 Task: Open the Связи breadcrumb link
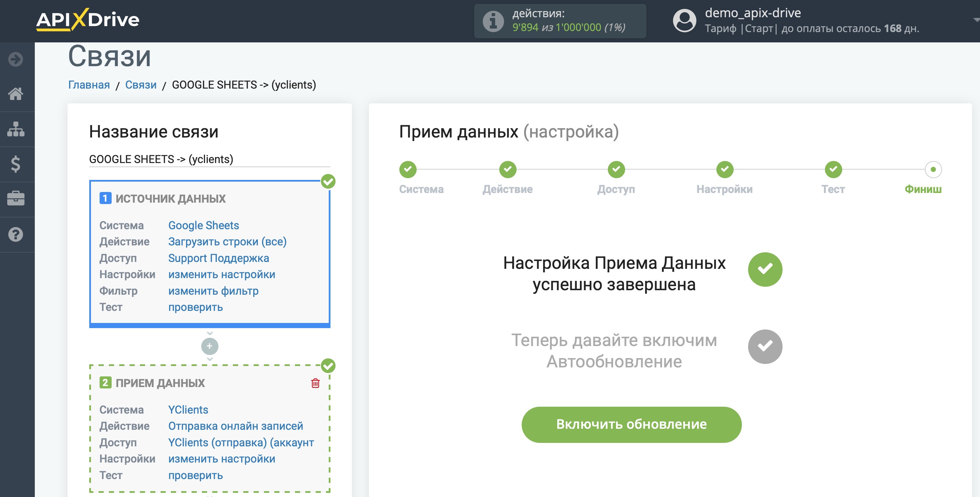(x=141, y=84)
